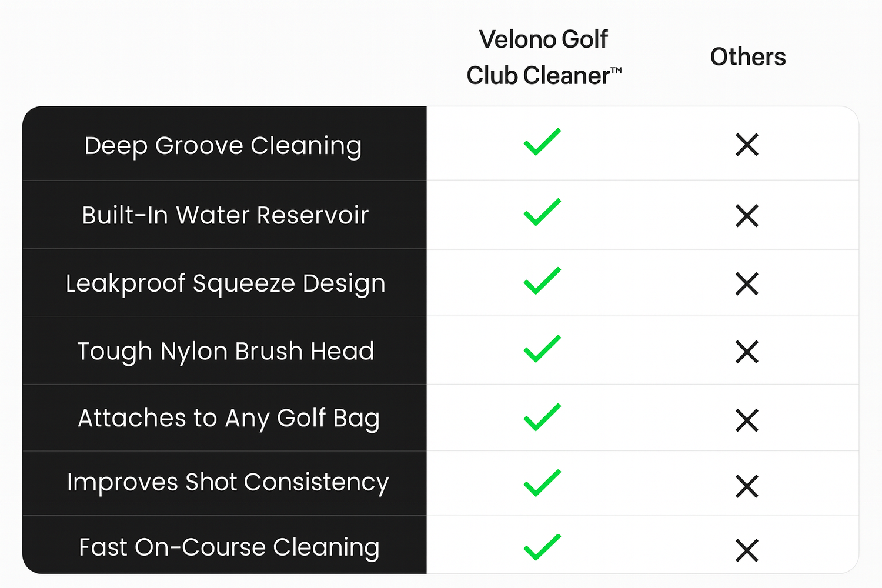The image size is (882, 588).
Task: Click the X mark for Leakproof Squeeze Design
Action: [747, 284]
